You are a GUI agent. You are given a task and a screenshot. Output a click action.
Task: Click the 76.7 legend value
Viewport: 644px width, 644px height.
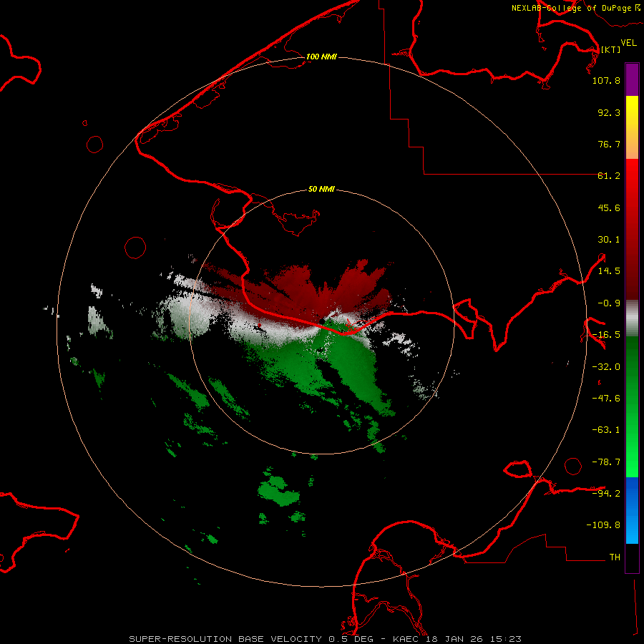(x=609, y=144)
